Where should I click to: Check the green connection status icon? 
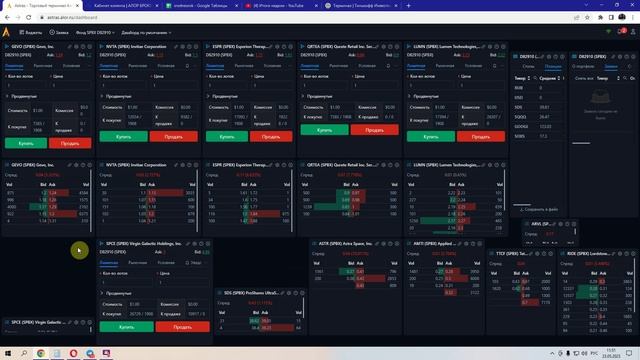coord(609,32)
